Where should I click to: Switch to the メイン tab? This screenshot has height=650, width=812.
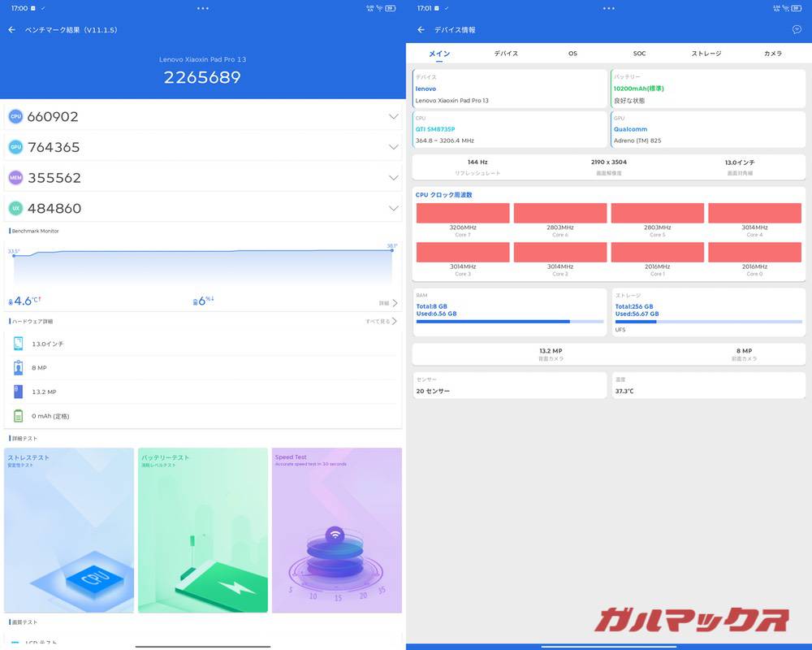[x=439, y=54]
